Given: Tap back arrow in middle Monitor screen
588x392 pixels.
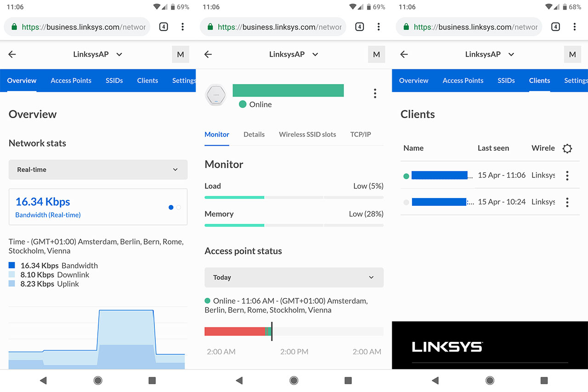Looking at the screenshot, I should click(x=208, y=54).
